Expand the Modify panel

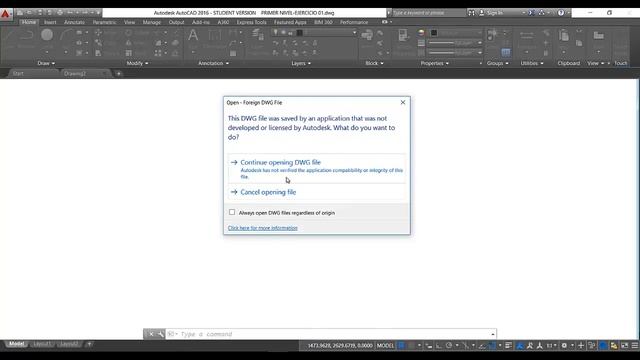(x=138, y=63)
